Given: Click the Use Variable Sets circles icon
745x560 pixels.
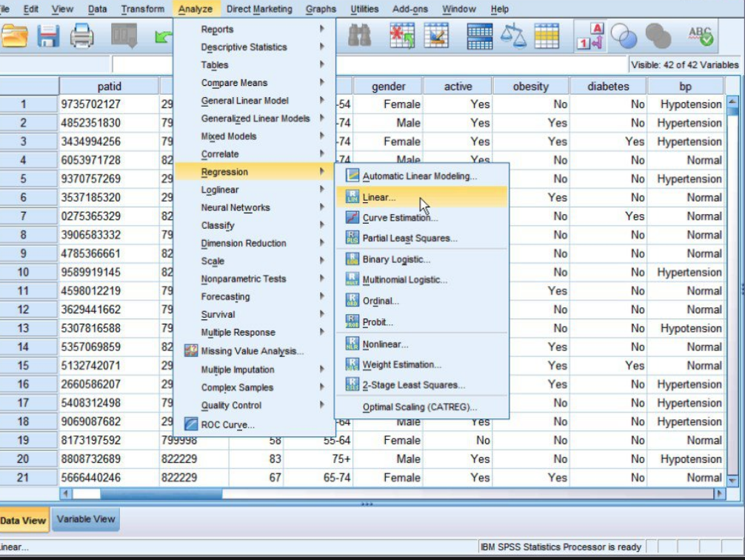Looking at the screenshot, I should pyautogui.click(x=624, y=36).
